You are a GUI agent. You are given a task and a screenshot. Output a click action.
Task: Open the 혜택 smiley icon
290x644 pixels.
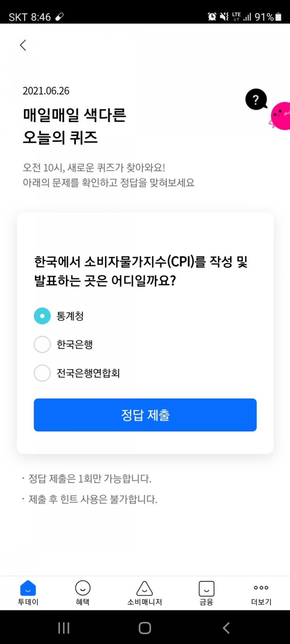pos(82,588)
